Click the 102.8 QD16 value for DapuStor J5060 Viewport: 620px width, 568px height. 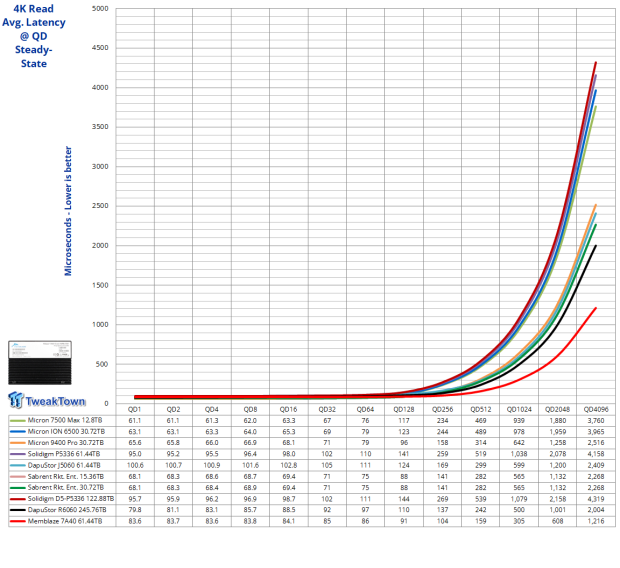tap(289, 465)
